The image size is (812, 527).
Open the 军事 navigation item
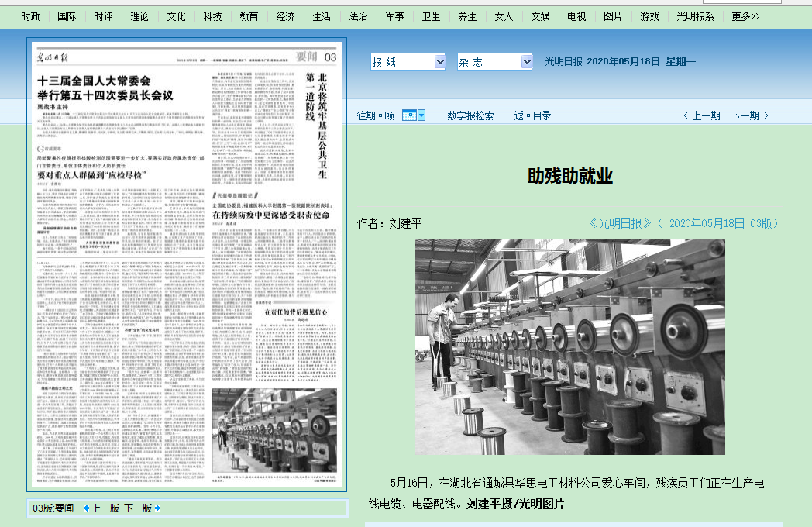[394, 16]
